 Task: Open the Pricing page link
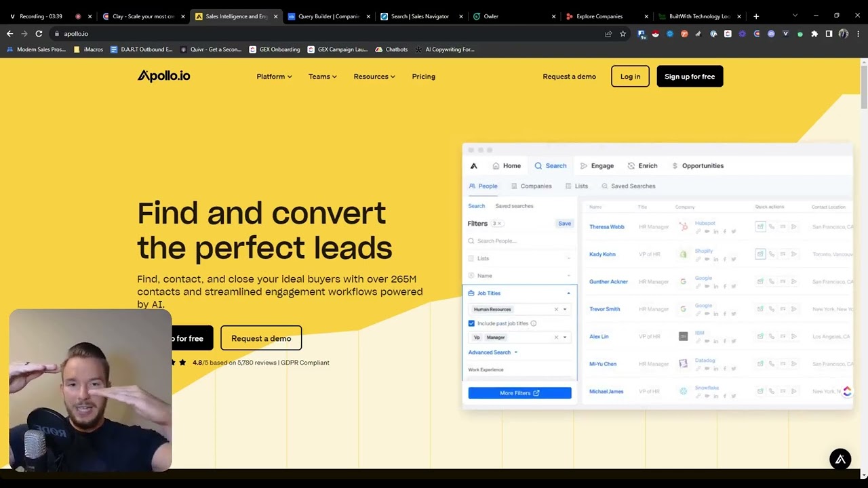(x=424, y=77)
